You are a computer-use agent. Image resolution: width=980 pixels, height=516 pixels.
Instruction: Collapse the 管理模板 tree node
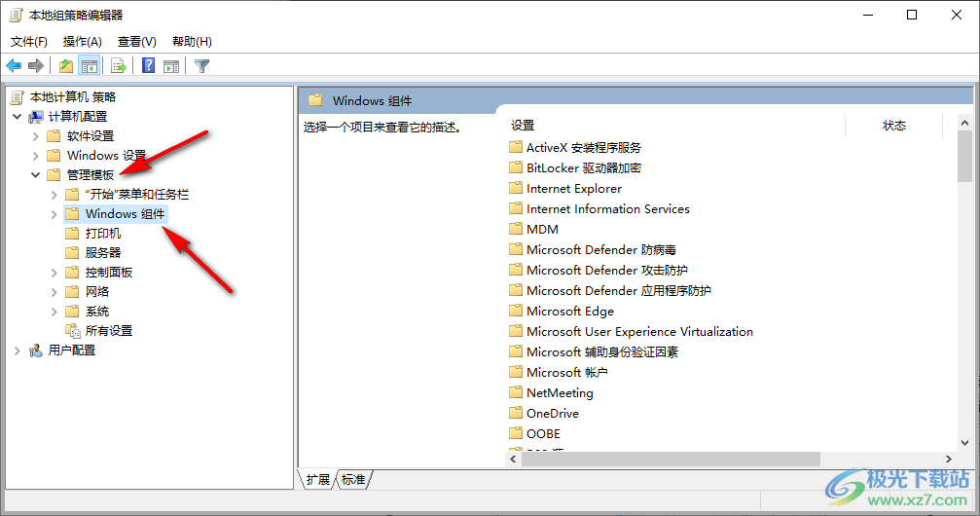tap(36, 175)
